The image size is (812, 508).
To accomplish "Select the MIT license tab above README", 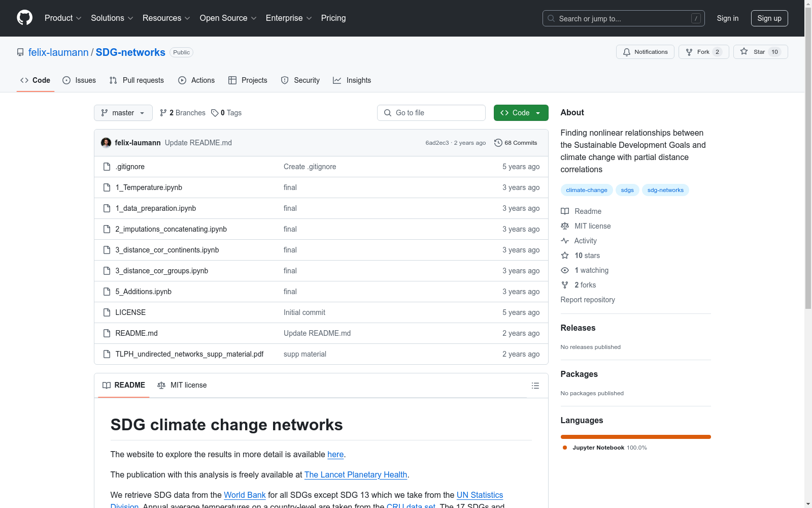I will tap(182, 385).
